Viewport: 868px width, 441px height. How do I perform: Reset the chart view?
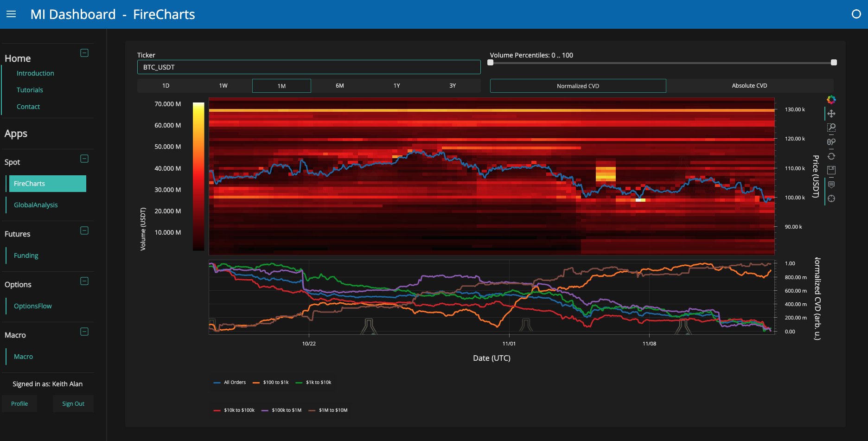point(831,156)
